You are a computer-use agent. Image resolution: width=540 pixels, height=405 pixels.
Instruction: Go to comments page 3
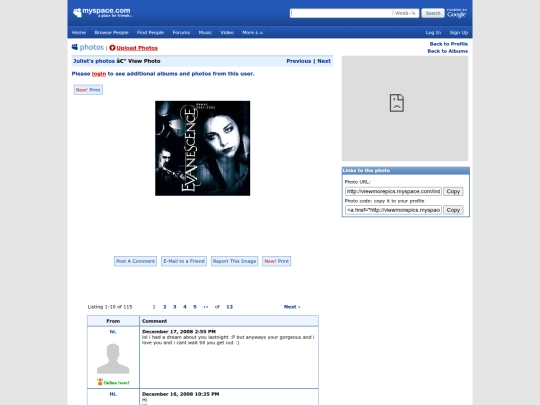175,307
